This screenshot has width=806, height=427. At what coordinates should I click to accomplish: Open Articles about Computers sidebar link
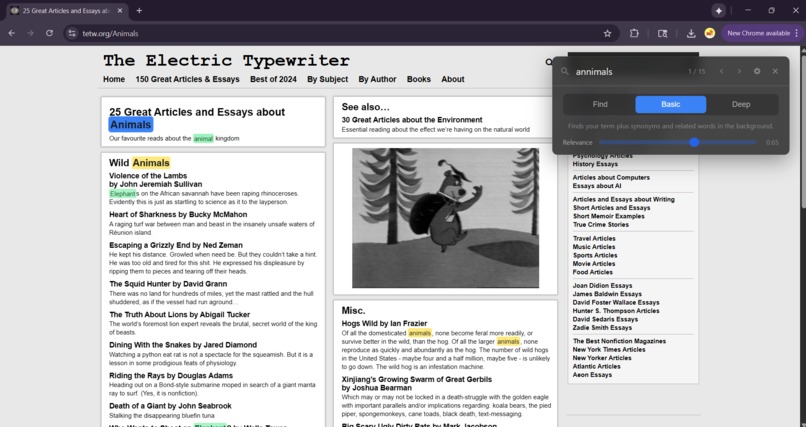(x=611, y=177)
